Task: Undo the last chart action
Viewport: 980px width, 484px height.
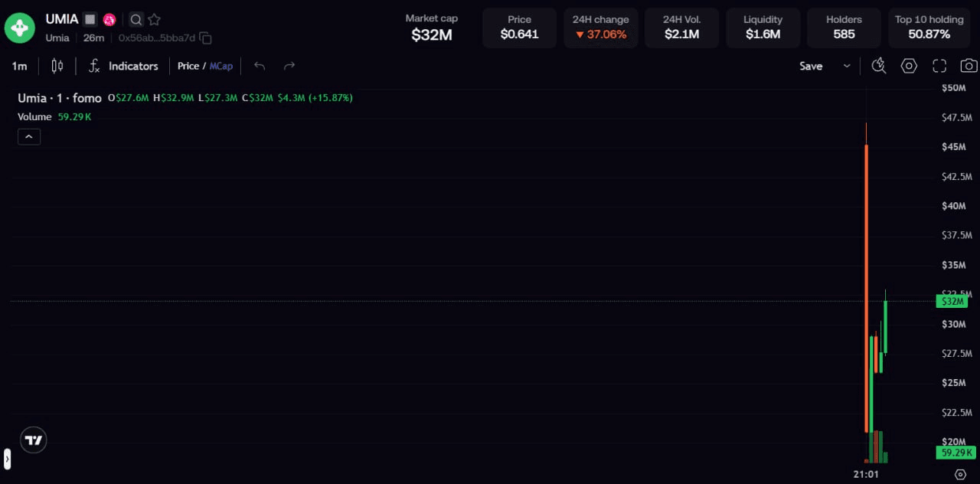Action: pyautogui.click(x=260, y=66)
